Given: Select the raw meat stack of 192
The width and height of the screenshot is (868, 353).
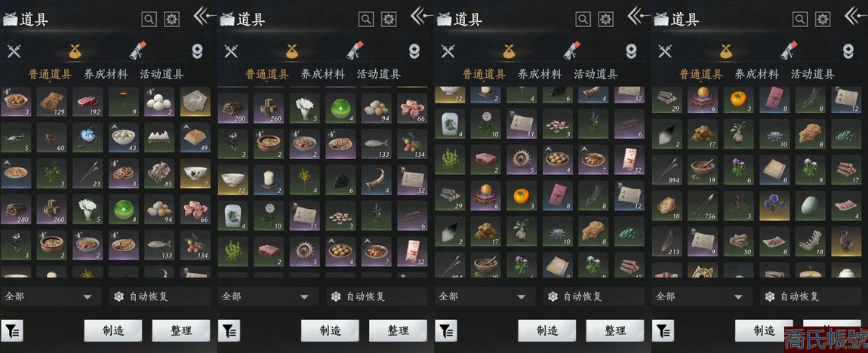Looking at the screenshot, I should (x=87, y=102).
